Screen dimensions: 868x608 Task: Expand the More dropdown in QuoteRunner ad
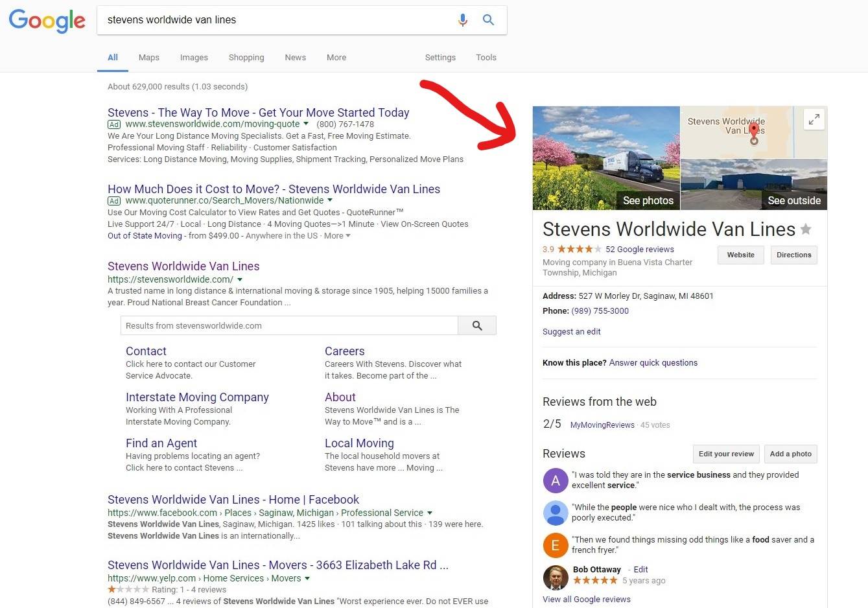pyautogui.click(x=337, y=236)
